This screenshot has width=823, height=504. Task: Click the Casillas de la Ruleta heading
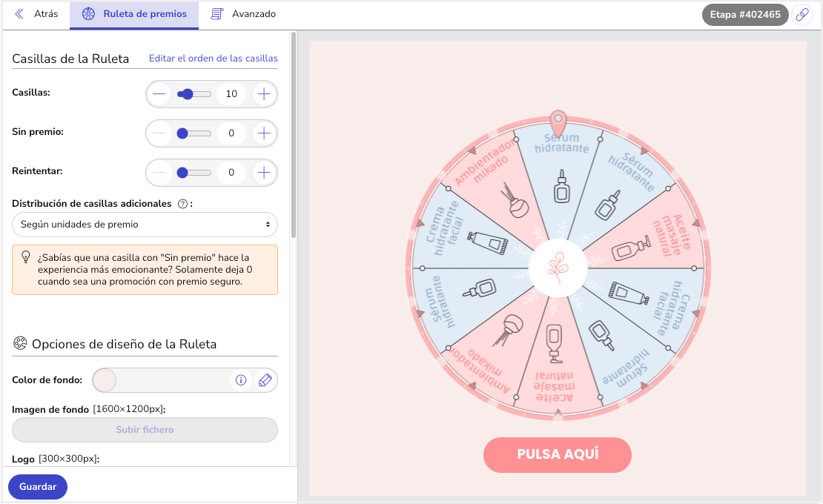pyautogui.click(x=70, y=59)
